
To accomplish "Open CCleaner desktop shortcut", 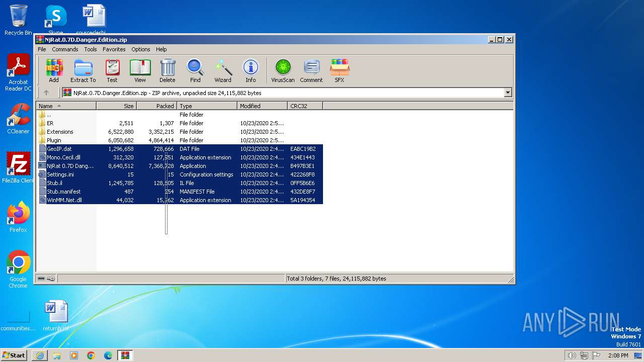I will [x=18, y=119].
